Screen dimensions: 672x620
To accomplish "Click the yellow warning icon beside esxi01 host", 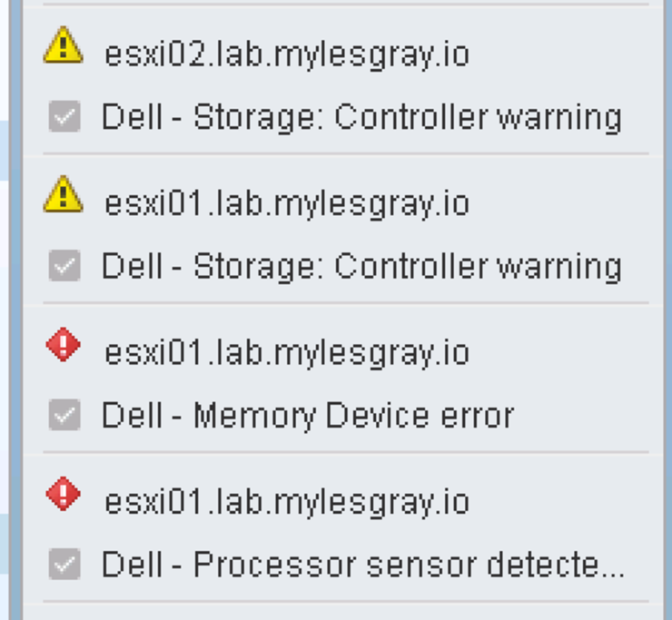I will [x=63, y=195].
